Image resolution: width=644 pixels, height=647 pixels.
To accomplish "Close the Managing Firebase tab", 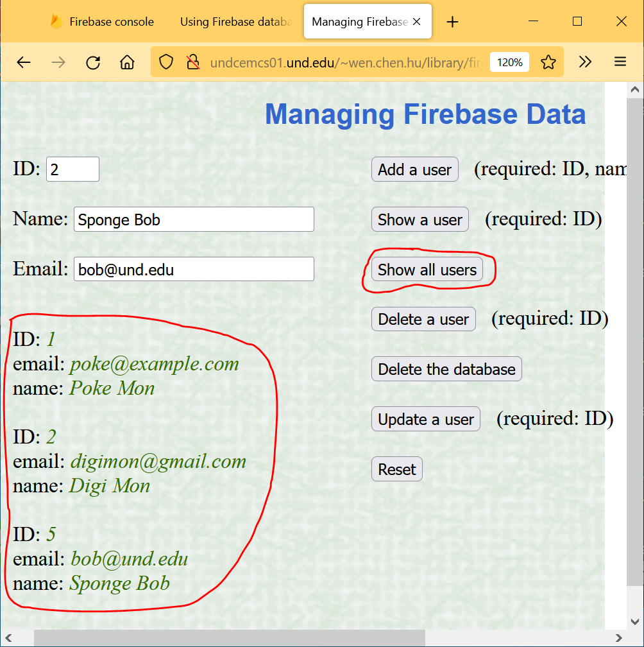I will [416, 22].
